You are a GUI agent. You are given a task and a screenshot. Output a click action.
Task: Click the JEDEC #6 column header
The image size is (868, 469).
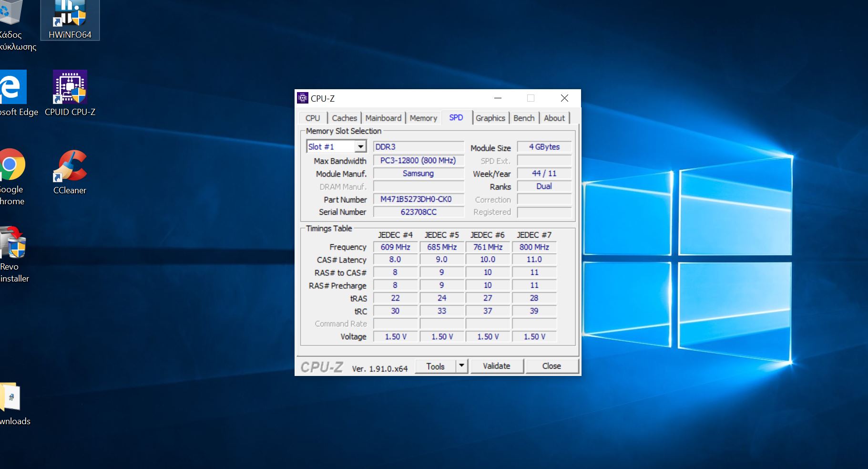tap(488, 235)
